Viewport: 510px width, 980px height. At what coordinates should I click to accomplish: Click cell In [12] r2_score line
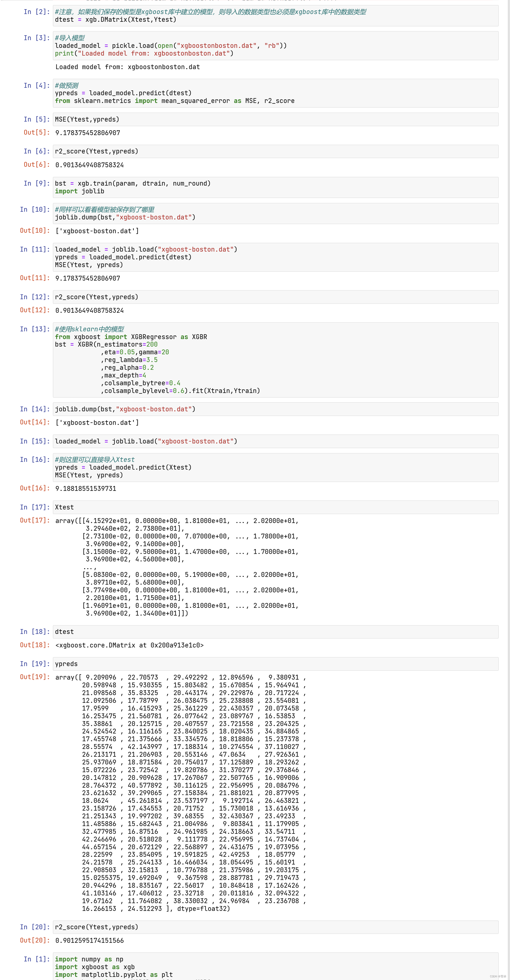(x=276, y=297)
